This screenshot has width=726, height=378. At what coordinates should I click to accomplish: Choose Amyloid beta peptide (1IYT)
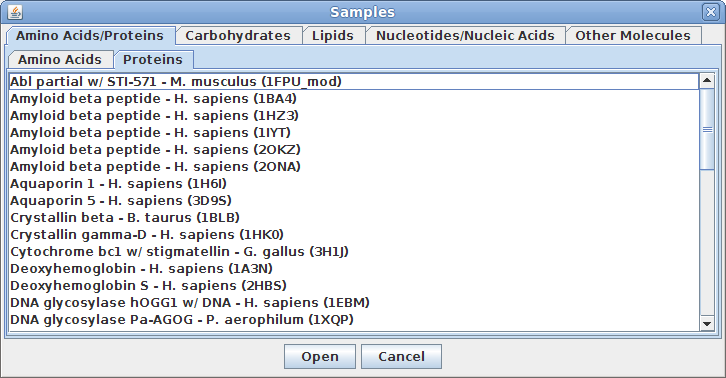click(354, 133)
